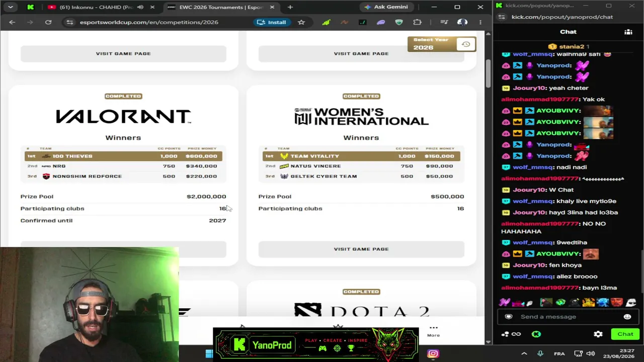Click the $500,000 prize pool value
Screen dimensions: 644x362
click(447, 197)
